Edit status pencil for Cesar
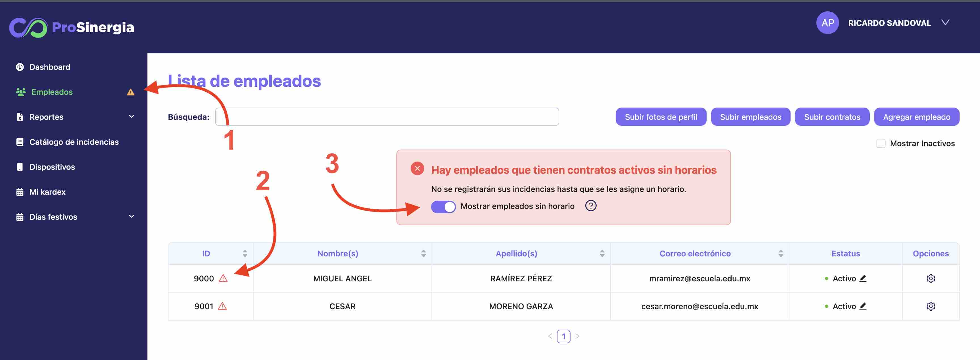980x360 pixels. pyautogui.click(x=863, y=306)
